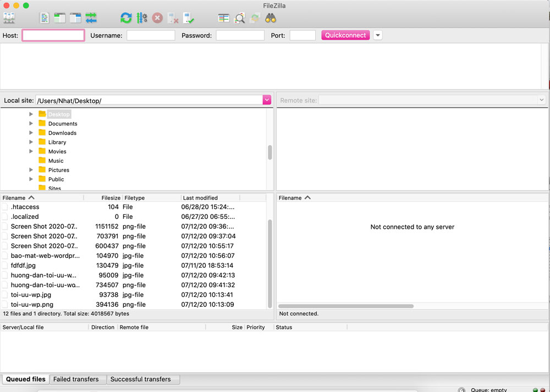
Task: Sort local files by Filename header
Action: [42, 198]
